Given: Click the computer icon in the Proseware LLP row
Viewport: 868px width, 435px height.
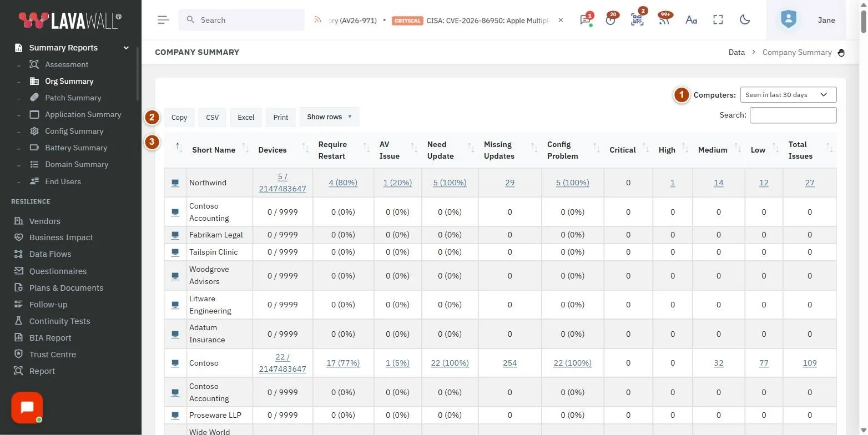Looking at the screenshot, I should click(175, 415).
